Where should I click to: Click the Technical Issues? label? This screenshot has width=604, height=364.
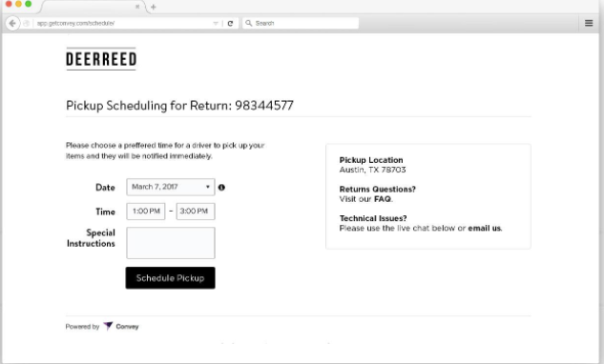pos(373,218)
